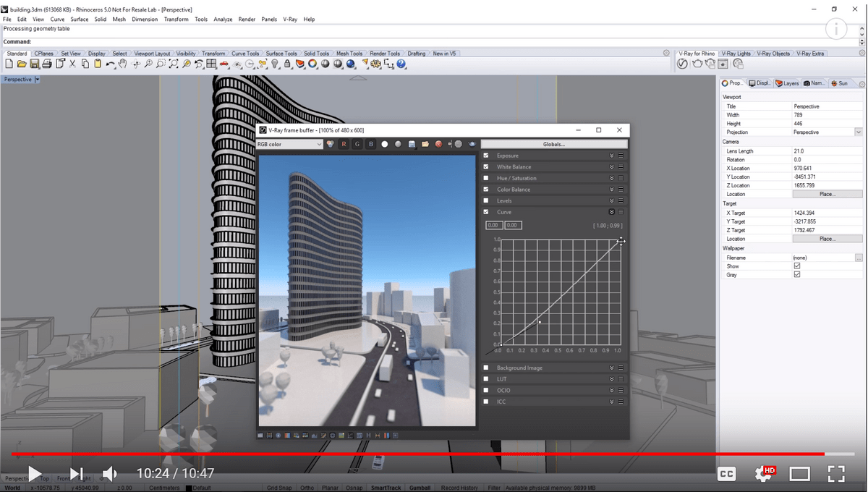868x492 pixels.
Task: Open the Render menu in the menu bar
Action: 247,20
